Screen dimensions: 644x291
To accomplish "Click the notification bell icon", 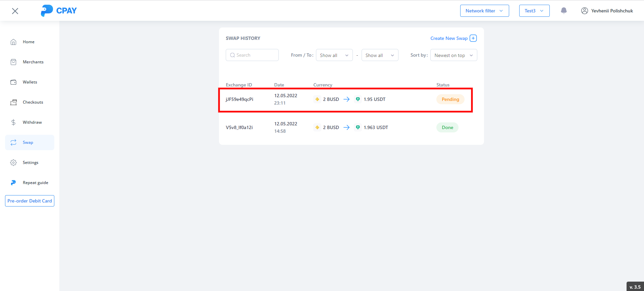I will coord(564,11).
